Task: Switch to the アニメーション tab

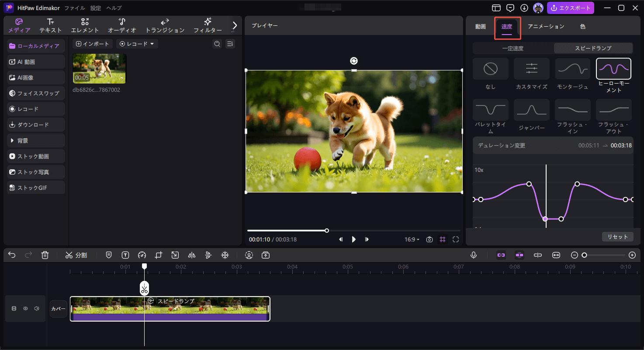Action: (x=546, y=27)
